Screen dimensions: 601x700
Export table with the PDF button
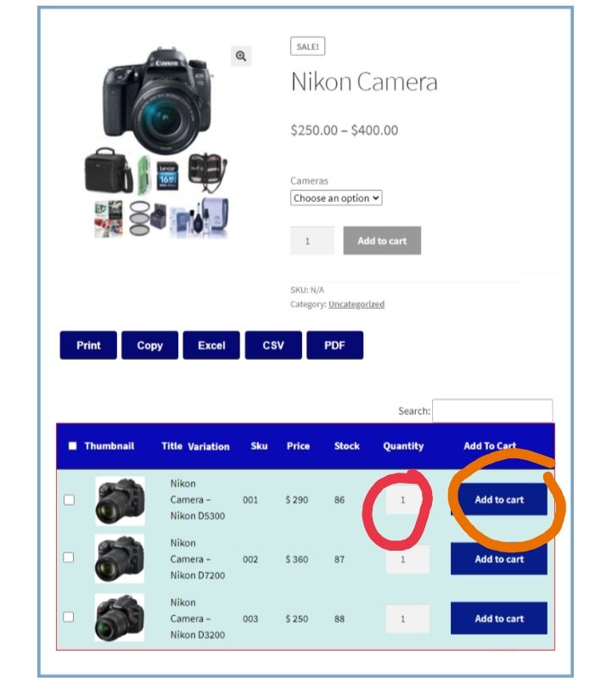(x=335, y=345)
